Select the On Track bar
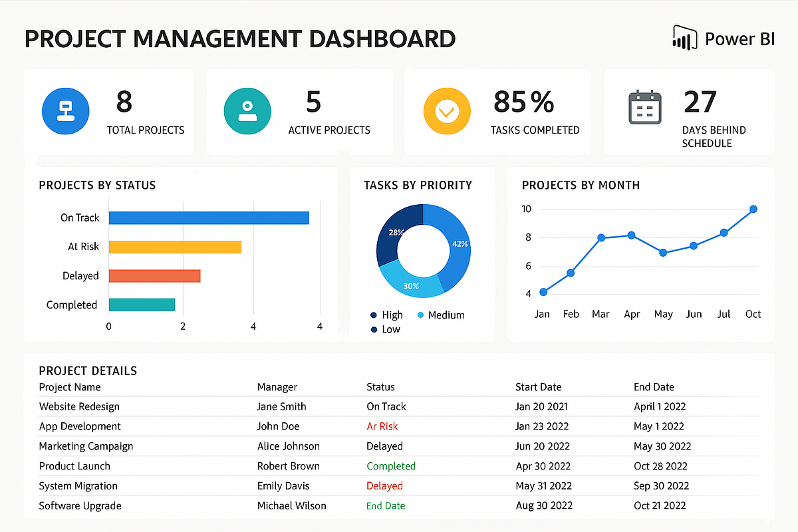The height and width of the screenshot is (532, 798). pos(208,217)
